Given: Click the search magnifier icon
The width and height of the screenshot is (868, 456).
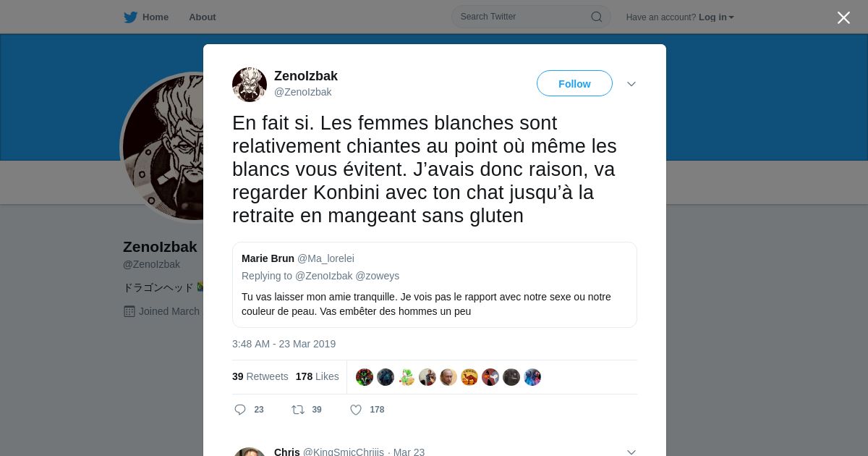Looking at the screenshot, I should (597, 17).
